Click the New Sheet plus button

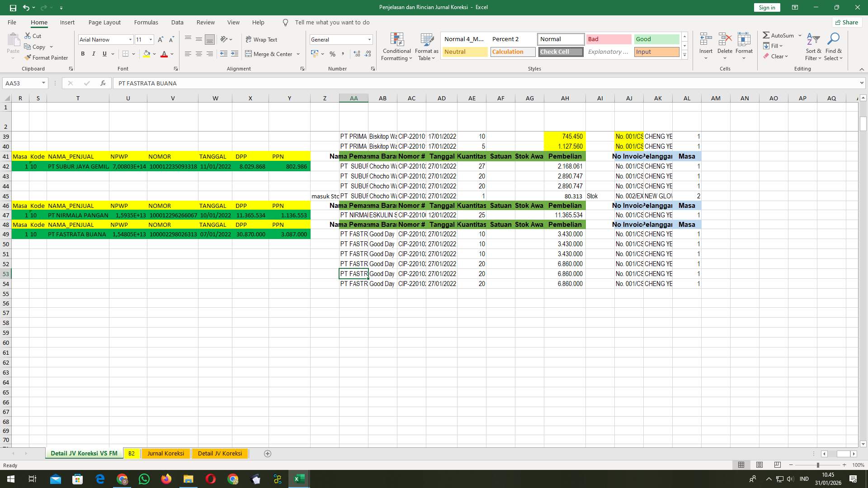coord(268,453)
